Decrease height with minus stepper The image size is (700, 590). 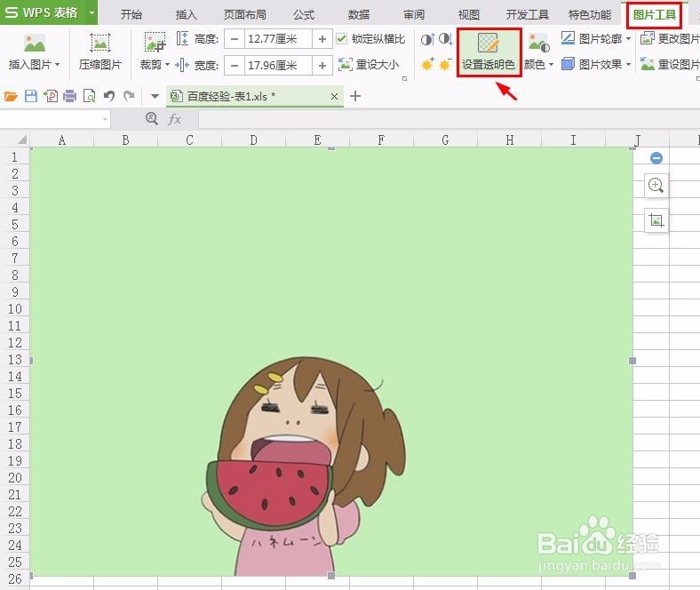coord(235,39)
